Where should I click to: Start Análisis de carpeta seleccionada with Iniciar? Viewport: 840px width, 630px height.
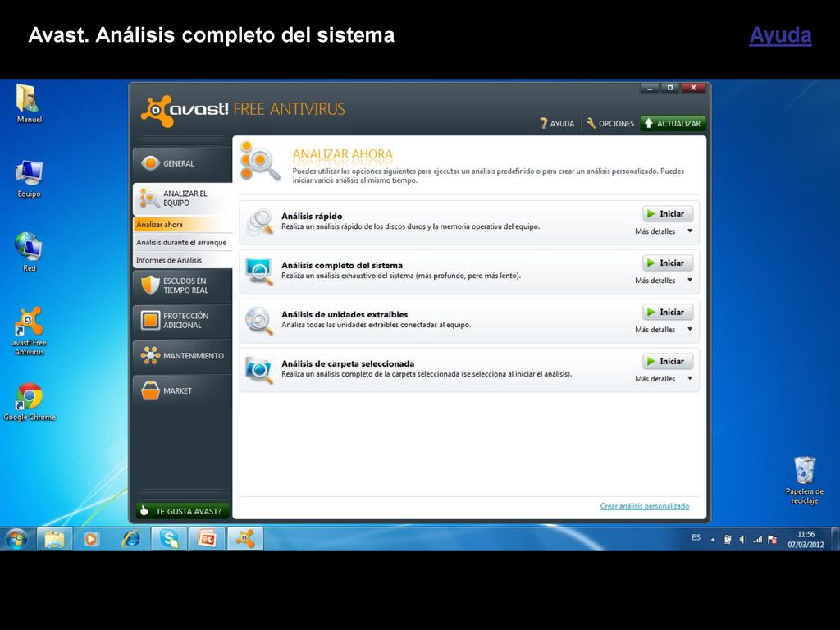point(668,362)
